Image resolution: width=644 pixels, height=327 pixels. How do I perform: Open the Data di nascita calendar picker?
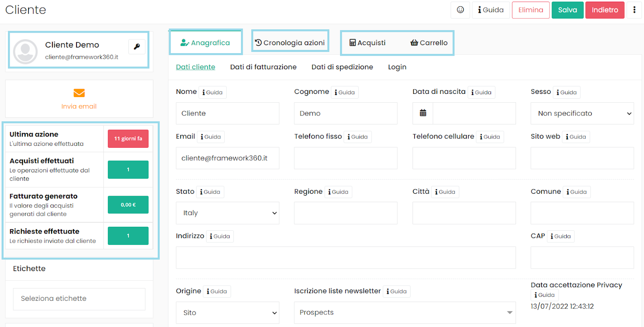coord(423,113)
